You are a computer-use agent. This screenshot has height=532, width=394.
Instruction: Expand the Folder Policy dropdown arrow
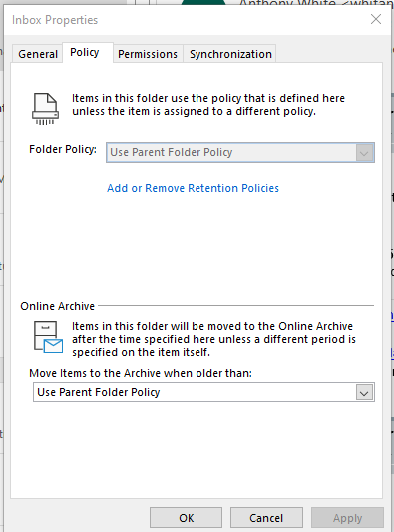point(364,153)
